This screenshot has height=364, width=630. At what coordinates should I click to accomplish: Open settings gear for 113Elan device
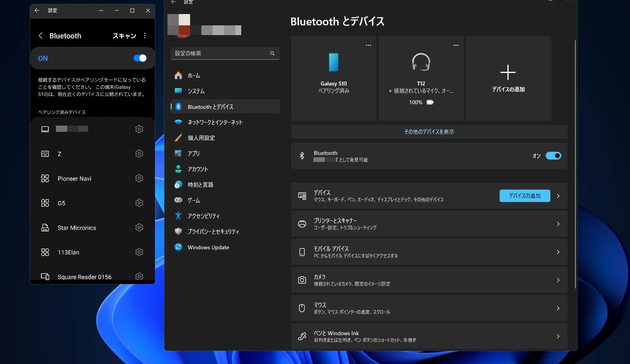point(139,252)
